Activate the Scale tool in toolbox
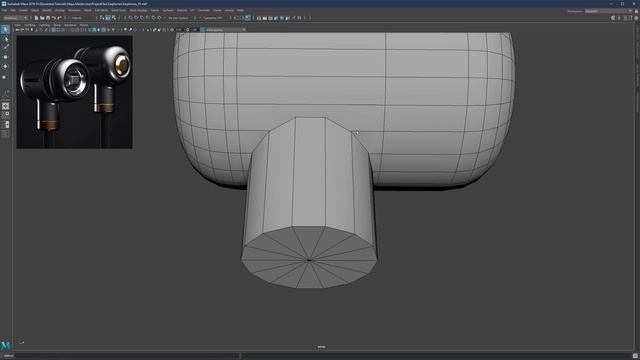 pyautogui.click(x=5, y=76)
